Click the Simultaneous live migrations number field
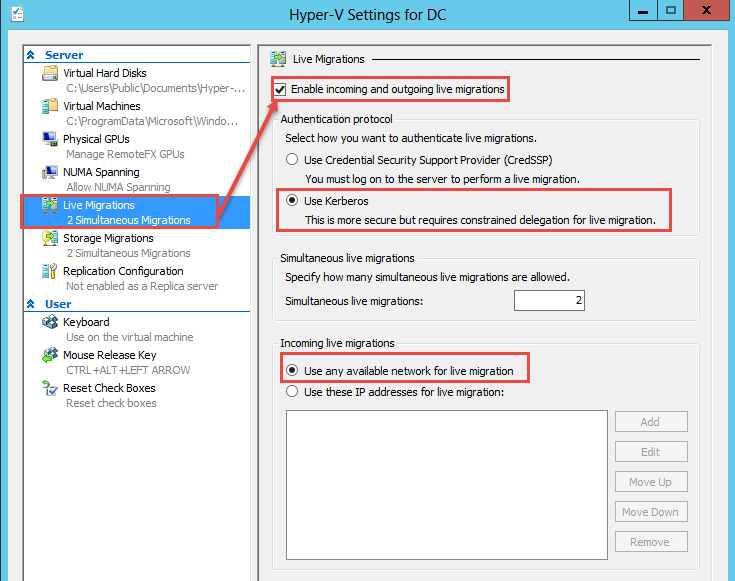The width and height of the screenshot is (735, 581). (x=549, y=301)
